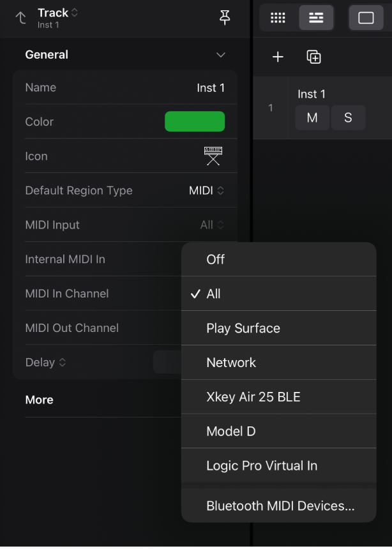Switch to the grid browser view icon

tap(278, 17)
